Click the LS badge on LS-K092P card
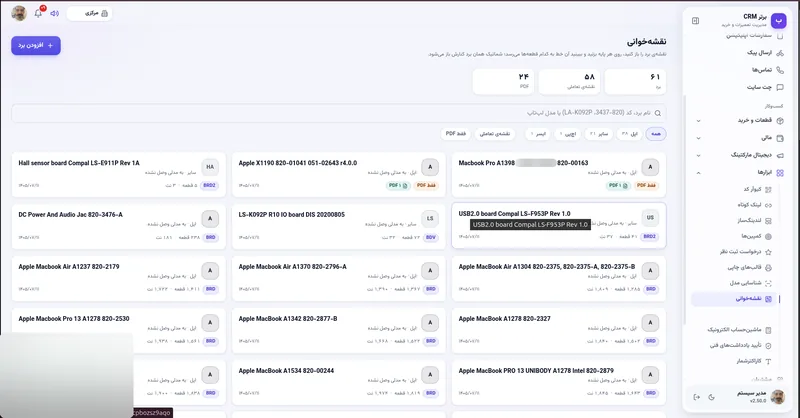The height and width of the screenshot is (418, 800). click(430, 218)
